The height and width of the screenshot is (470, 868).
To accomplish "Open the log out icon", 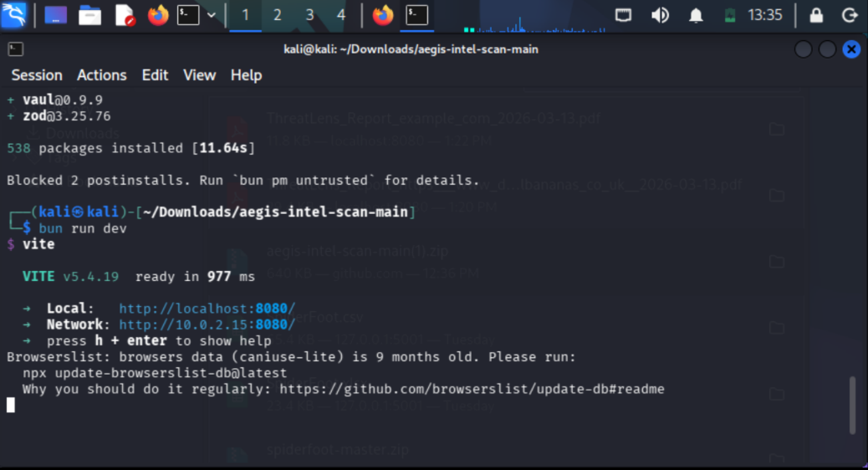I will point(850,15).
